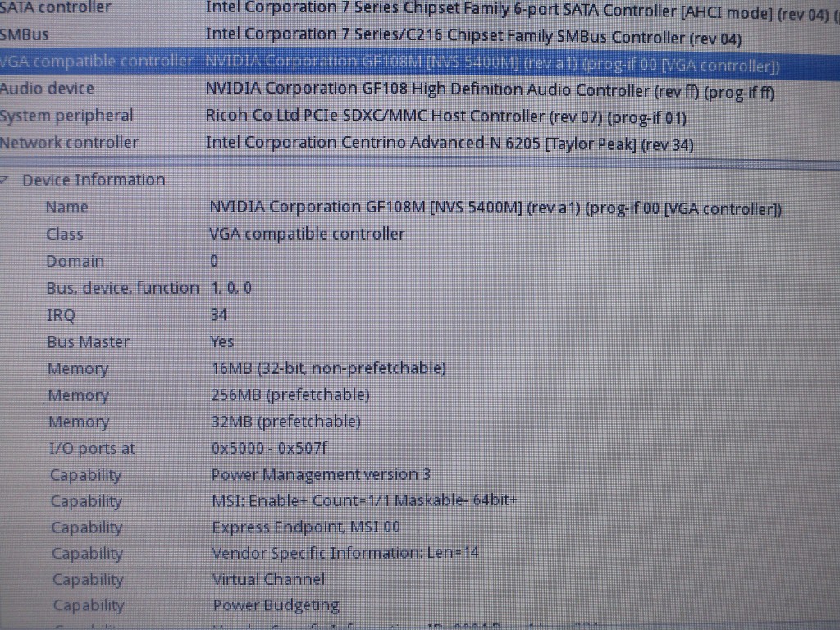Select the Audio device row

pos(420,90)
